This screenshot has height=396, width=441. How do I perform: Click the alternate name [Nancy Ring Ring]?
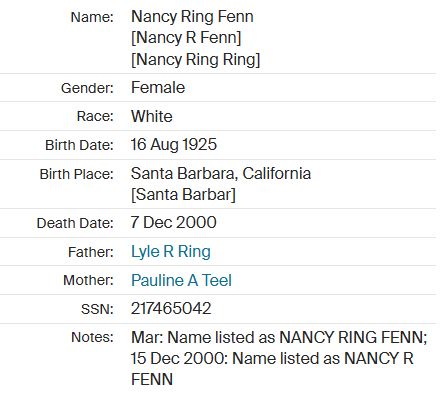click(x=196, y=60)
